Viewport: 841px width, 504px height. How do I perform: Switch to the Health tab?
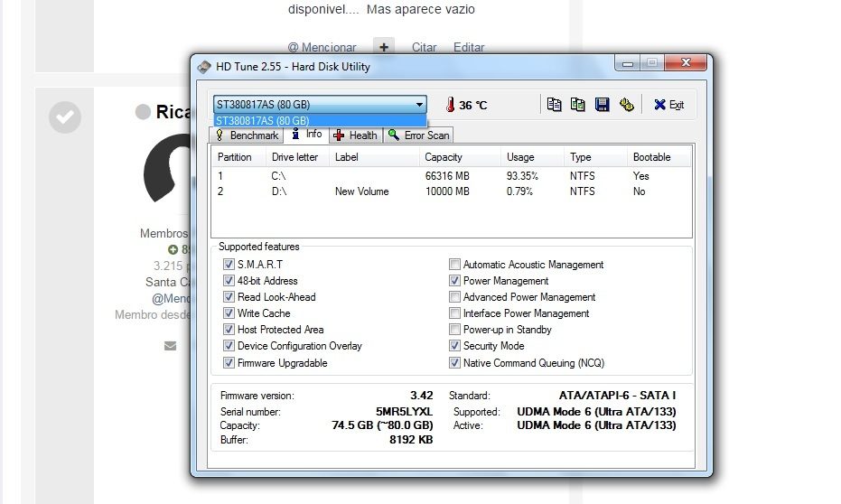(355, 135)
